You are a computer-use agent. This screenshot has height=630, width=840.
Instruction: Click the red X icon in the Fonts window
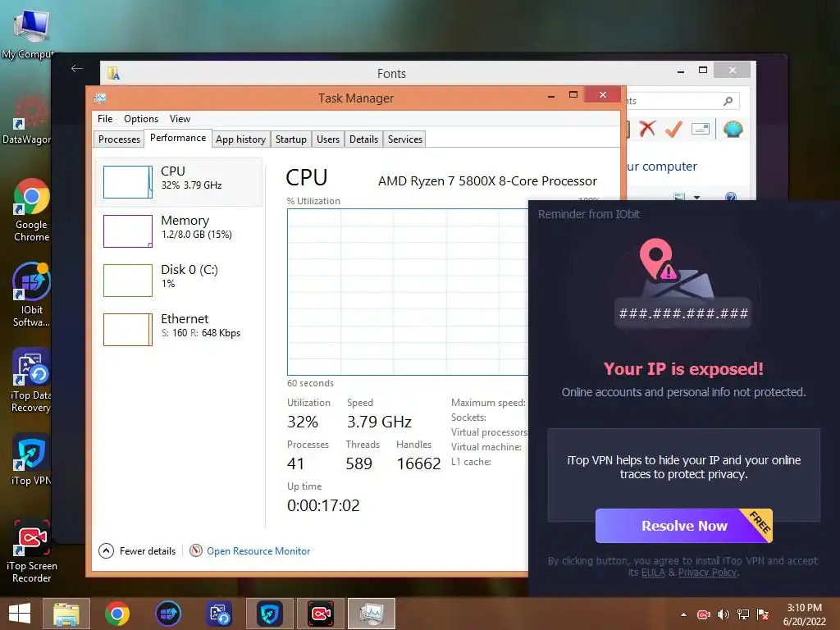[648, 129]
